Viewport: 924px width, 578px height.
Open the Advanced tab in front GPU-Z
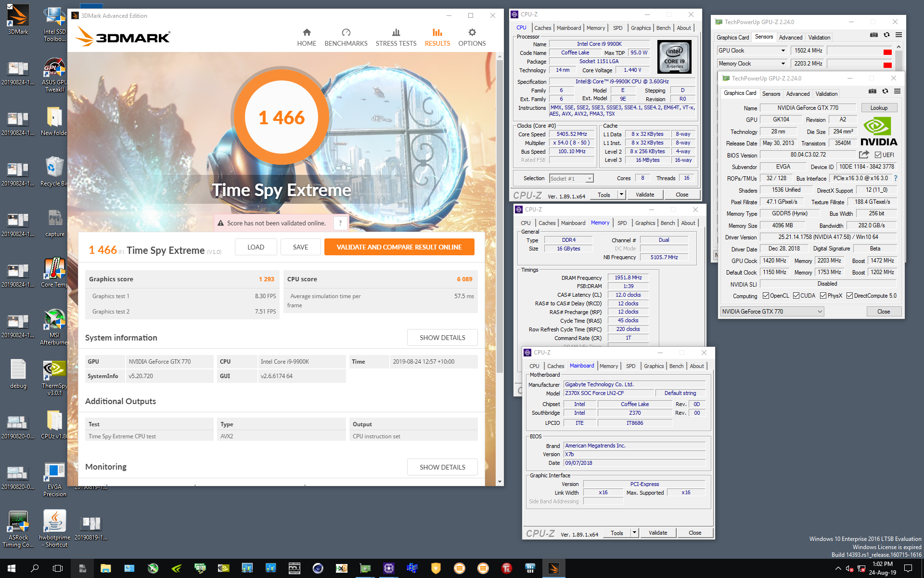(798, 94)
